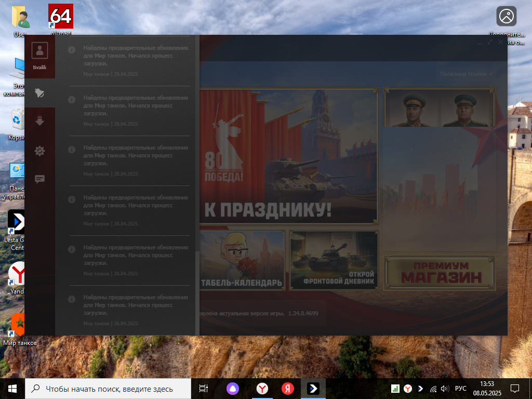Open Alice assistant icon on taskbar

pyautogui.click(x=232, y=389)
